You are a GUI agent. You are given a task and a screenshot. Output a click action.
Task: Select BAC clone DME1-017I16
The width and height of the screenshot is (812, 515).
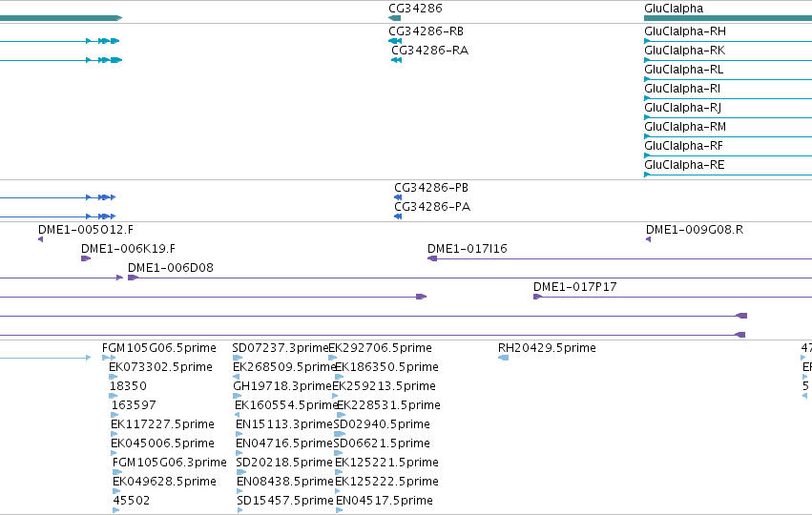coord(468,249)
